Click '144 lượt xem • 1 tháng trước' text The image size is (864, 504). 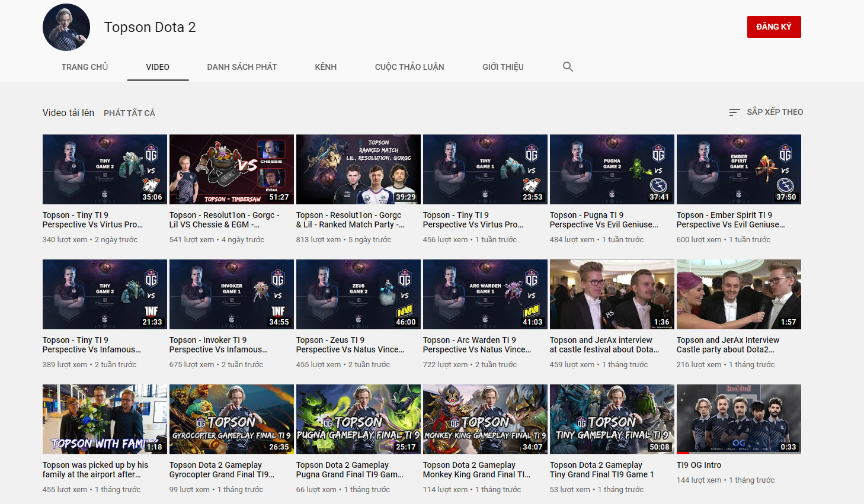click(x=726, y=480)
